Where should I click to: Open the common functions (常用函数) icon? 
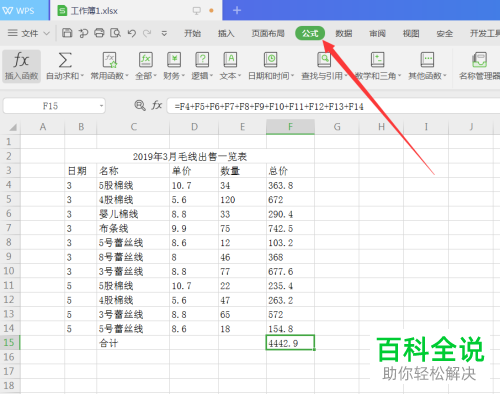tap(109, 60)
